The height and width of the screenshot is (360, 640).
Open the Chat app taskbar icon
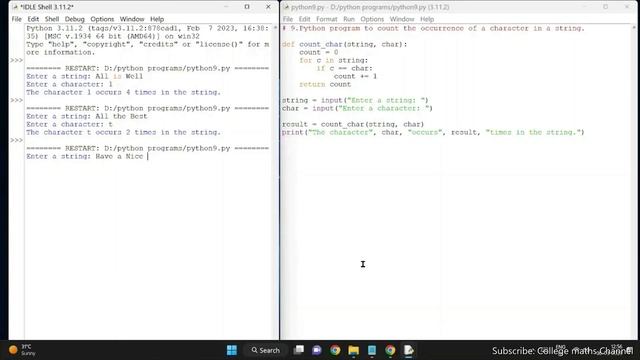point(317,350)
